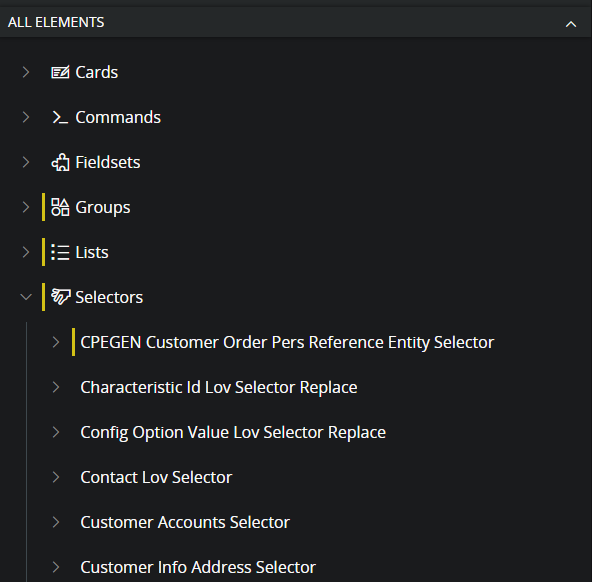
Task: Open Customer Accounts Selector item
Action: (x=185, y=522)
